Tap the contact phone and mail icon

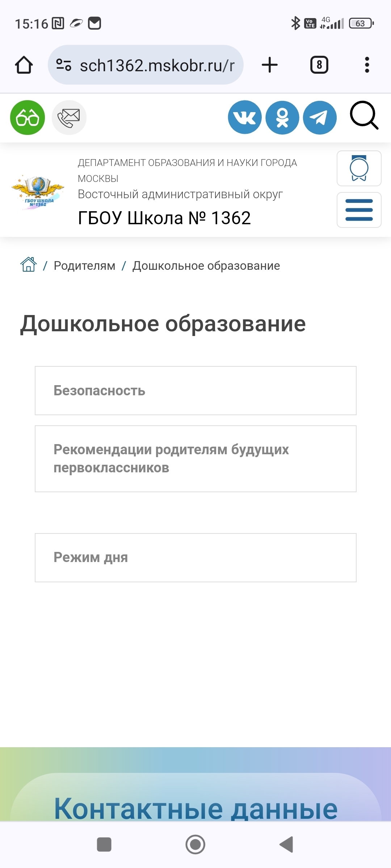tap(69, 118)
